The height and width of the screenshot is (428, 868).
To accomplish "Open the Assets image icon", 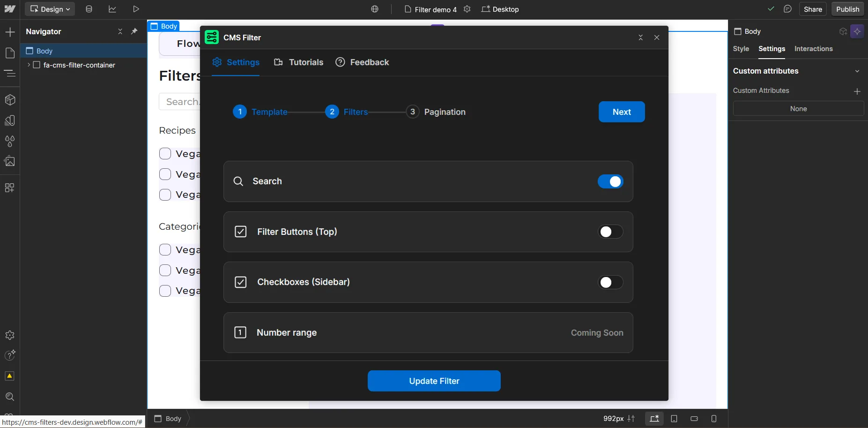I will pos(10,161).
